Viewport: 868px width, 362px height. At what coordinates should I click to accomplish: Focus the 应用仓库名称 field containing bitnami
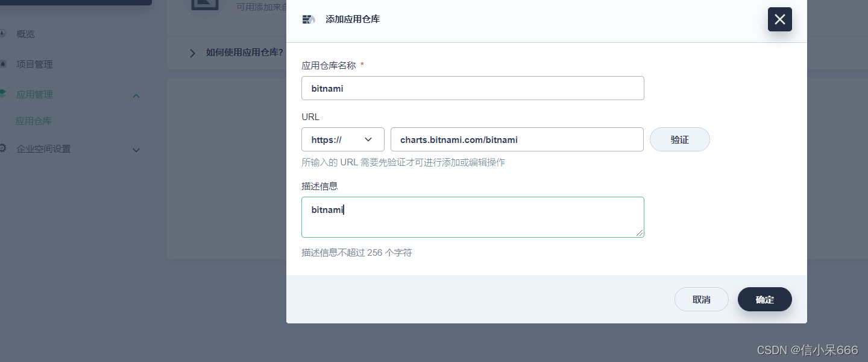[473, 88]
